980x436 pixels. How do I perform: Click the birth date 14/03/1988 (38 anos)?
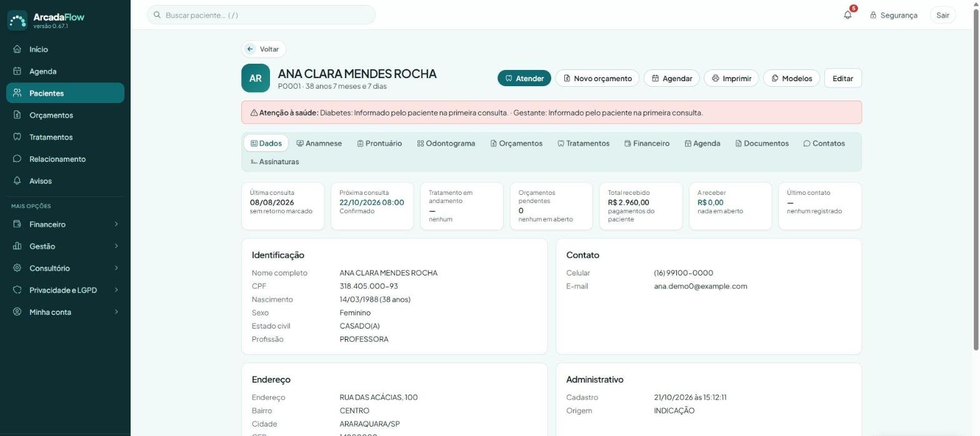[x=375, y=299]
